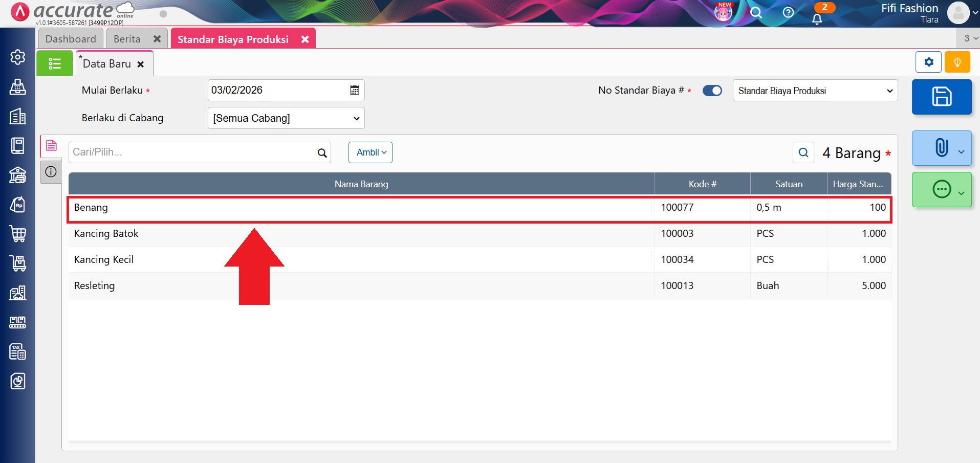
Task: Open the shopping cart sidebar icon
Action: tap(18, 234)
